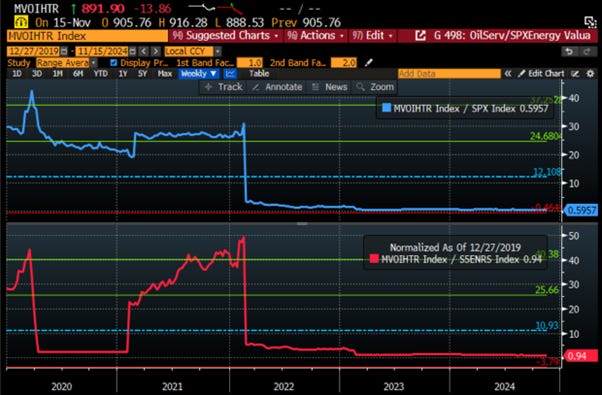Open the Edit dropdown menu
This screenshot has width=602, height=395.
click(x=372, y=36)
